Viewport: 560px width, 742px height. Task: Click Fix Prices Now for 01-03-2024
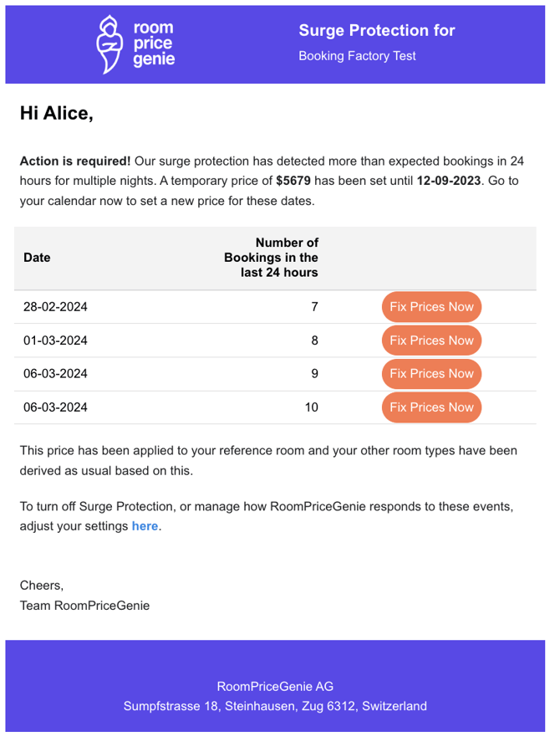coord(431,340)
